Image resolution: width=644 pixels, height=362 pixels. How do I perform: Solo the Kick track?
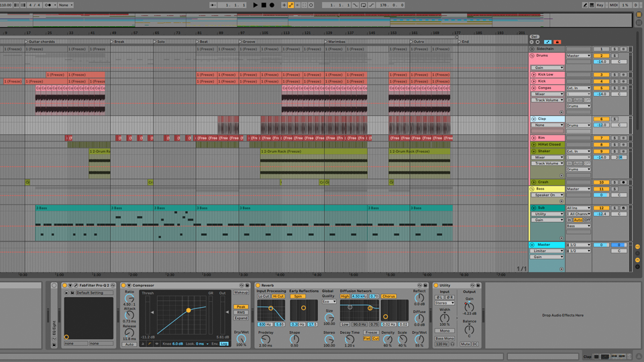(x=615, y=81)
